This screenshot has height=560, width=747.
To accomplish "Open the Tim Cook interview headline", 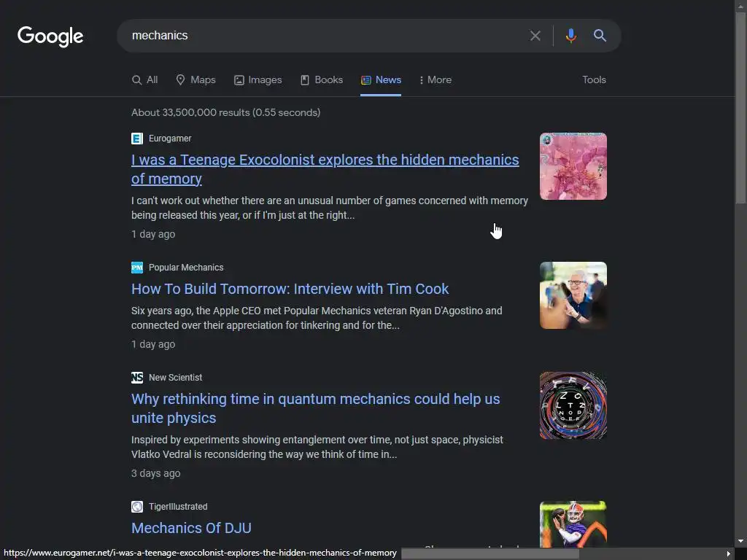I will [290, 289].
